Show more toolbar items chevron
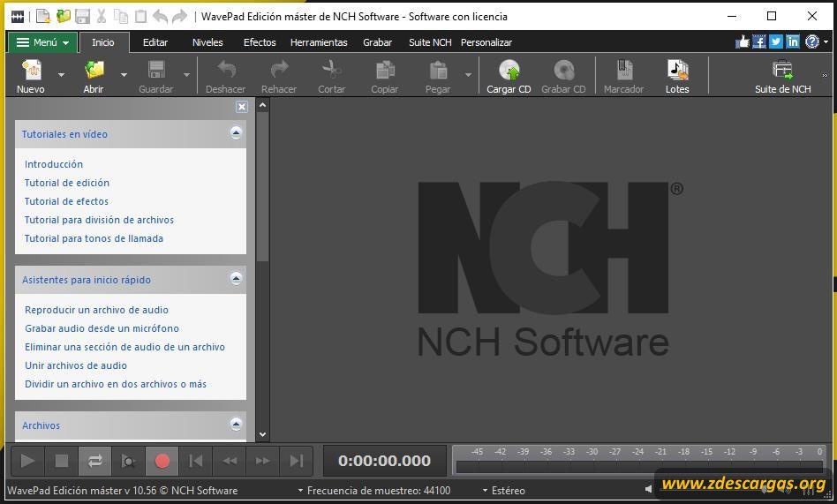Screen dimensions: 837x504 (x=825, y=75)
